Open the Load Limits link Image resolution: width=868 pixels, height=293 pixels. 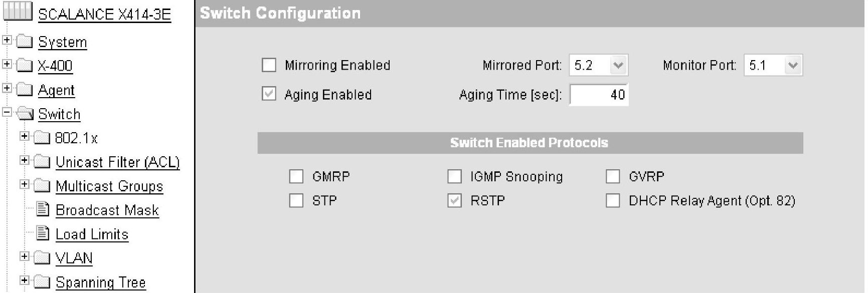tap(92, 234)
